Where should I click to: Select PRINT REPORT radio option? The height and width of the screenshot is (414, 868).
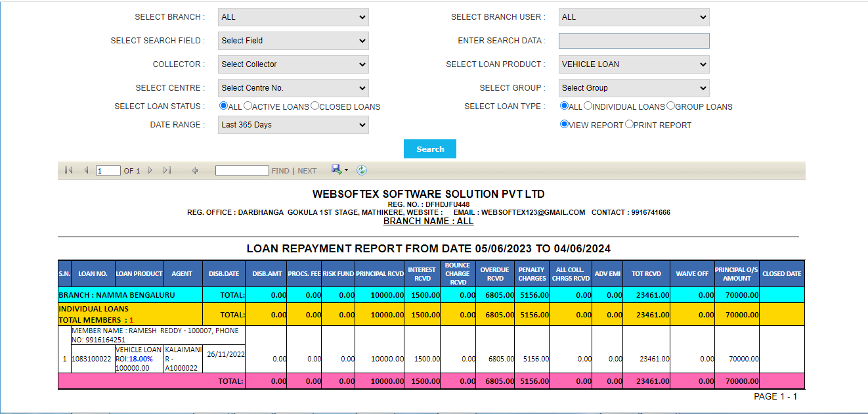629,124
